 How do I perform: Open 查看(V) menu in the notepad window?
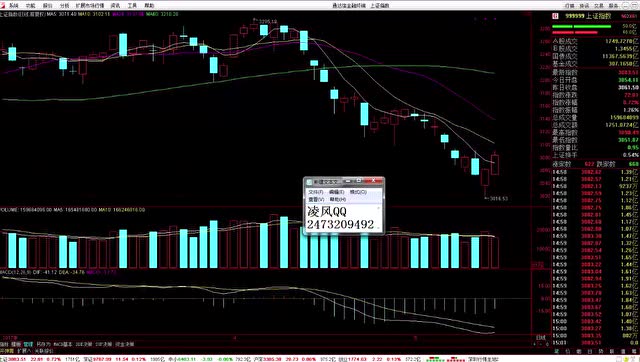pos(316,199)
